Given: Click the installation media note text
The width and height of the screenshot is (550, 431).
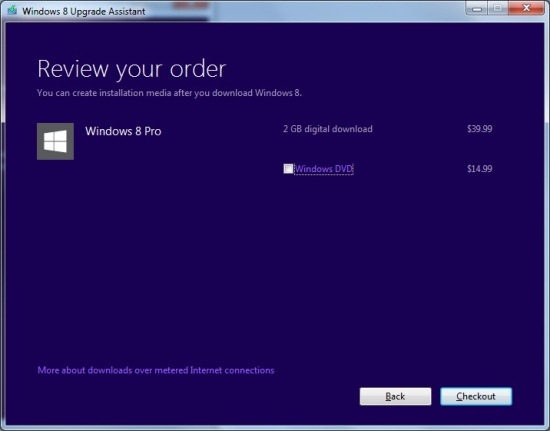Looking at the screenshot, I should pos(169,93).
